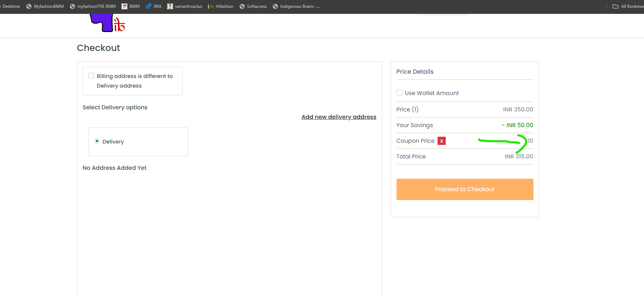The width and height of the screenshot is (644, 298).
Task: Open the myfashionTHE BMM bookmark
Action: (x=93, y=6)
